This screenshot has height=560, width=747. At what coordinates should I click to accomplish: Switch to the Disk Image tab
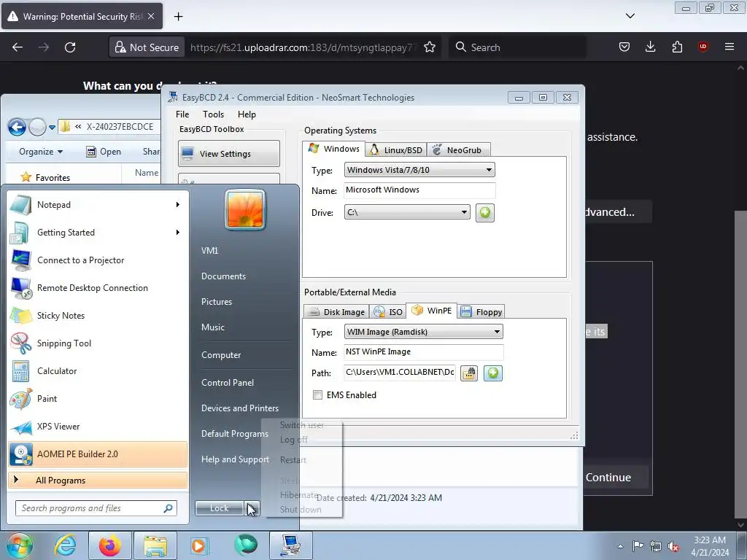pyautogui.click(x=336, y=312)
